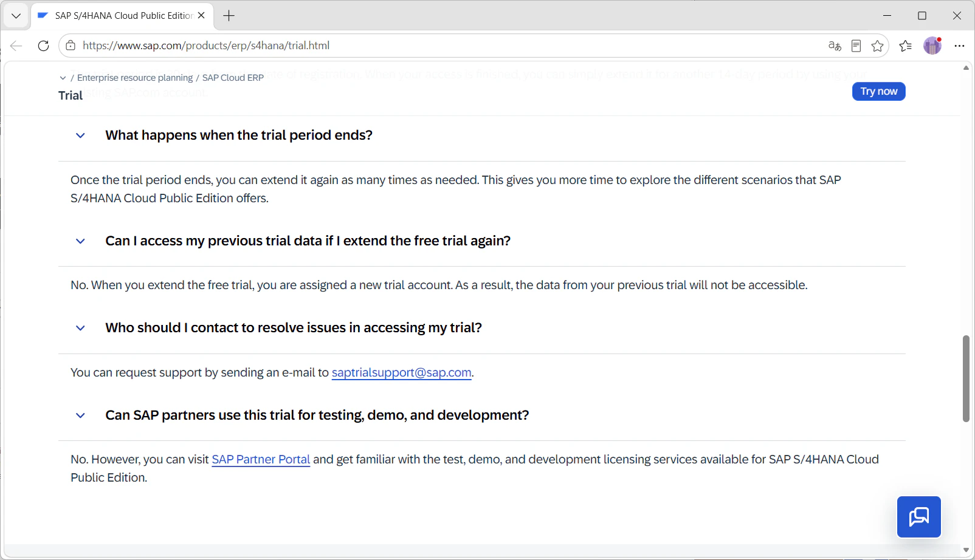Screen dimensions: 975x560
Task: Click the 'Trial' page heading
Action: [71, 95]
